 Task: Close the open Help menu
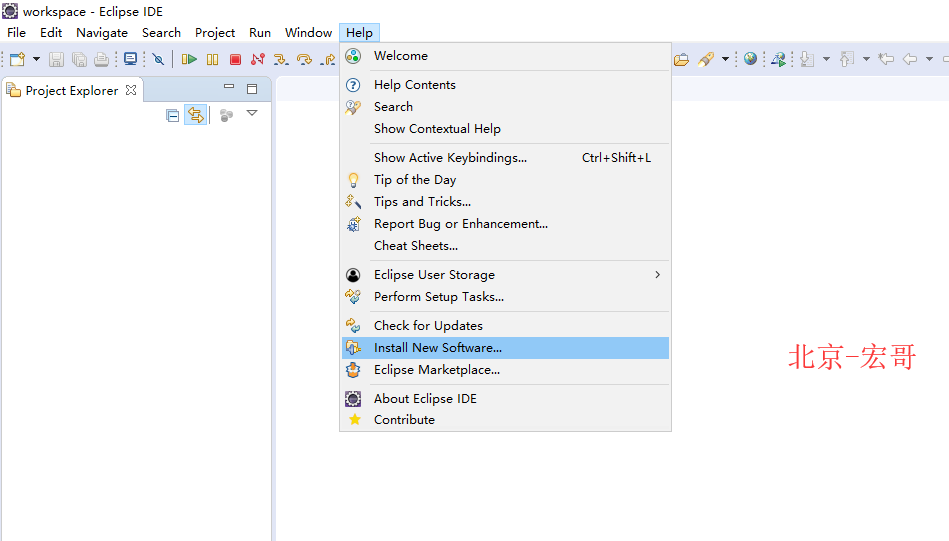[360, 33]
